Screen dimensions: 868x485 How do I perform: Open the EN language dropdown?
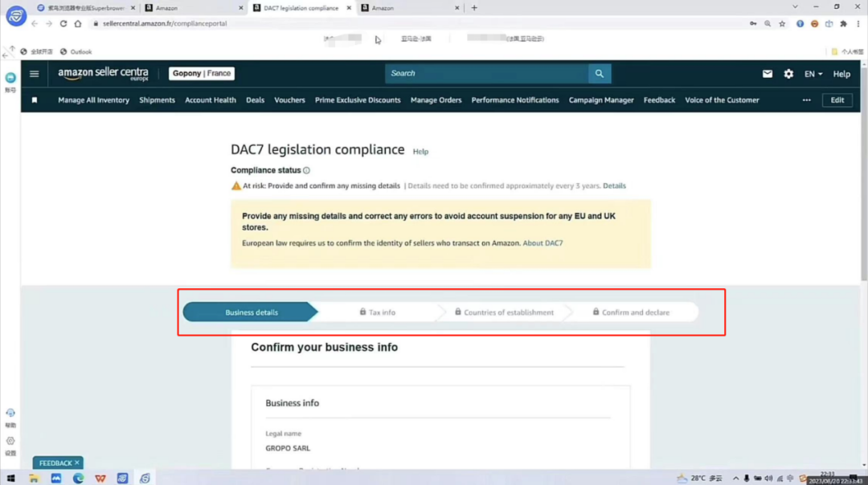click(x=813, y=74)
